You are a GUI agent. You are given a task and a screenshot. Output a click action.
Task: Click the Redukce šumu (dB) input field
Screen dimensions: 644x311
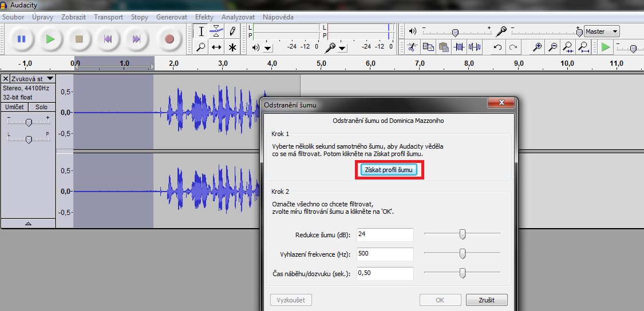pos(385,235)
